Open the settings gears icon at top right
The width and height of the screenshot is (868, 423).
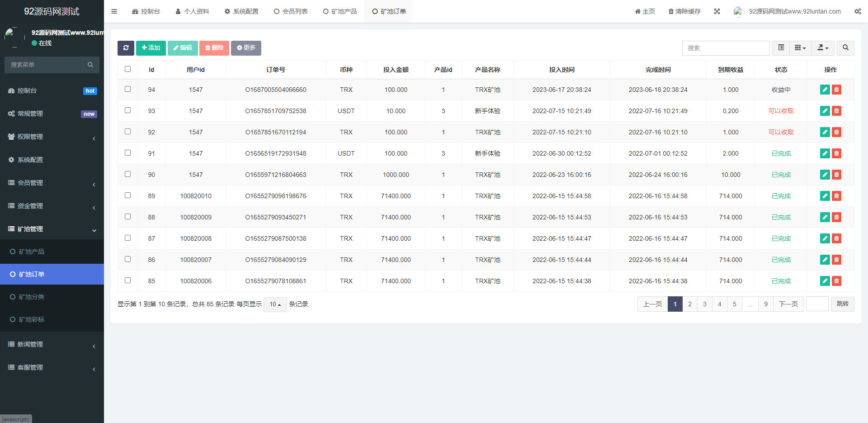(858, 11)
